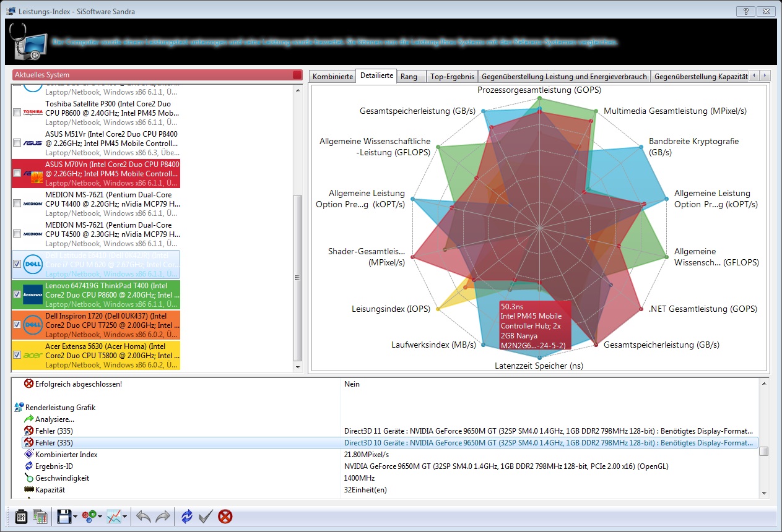This screenshot has width=782, height=532.
Task: Click the ASUS logo next to ASUS M51Vr
Action: coord(32,143)
